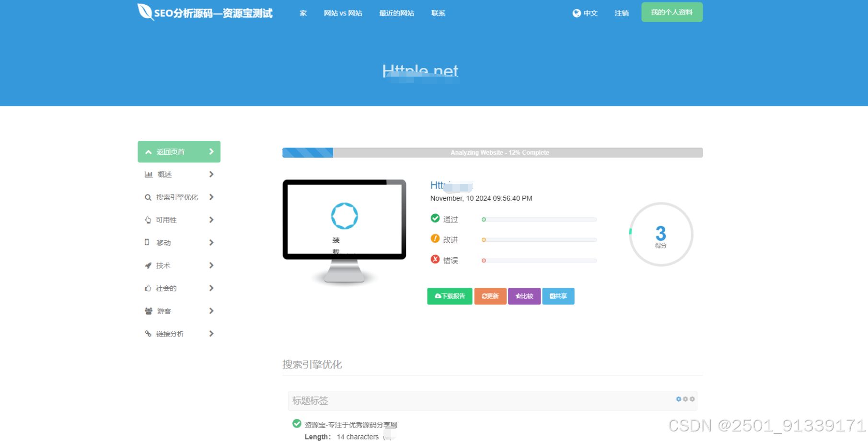868x441 pixels.
Task: Open the 中文 language dropdown
Action: (585, 13)
